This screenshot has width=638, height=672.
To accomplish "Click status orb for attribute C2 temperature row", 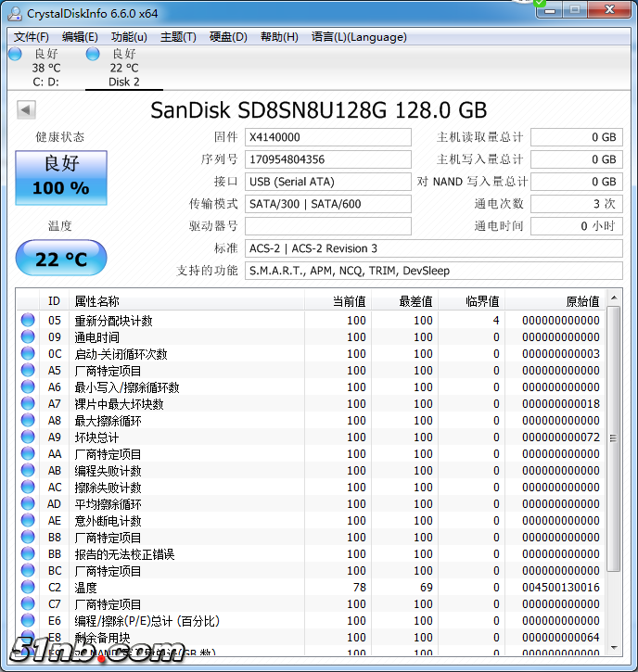I will [28, 588].
